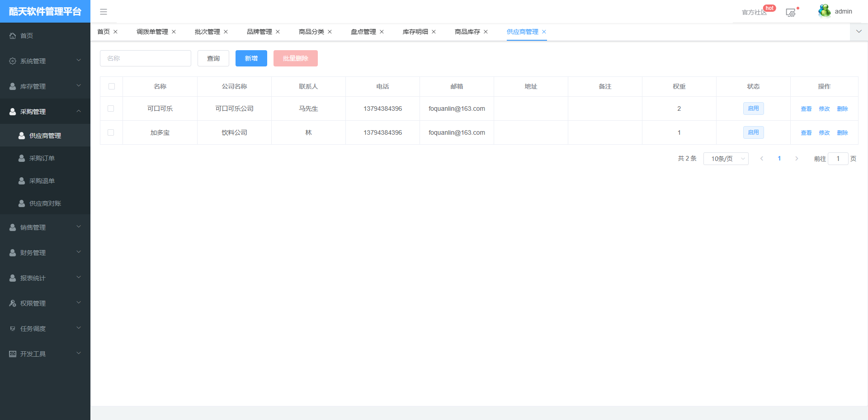The width and height of the screenshot is (868, 420).
Task: Click inside the 名称 search input field
Action: tap(145, 58)
